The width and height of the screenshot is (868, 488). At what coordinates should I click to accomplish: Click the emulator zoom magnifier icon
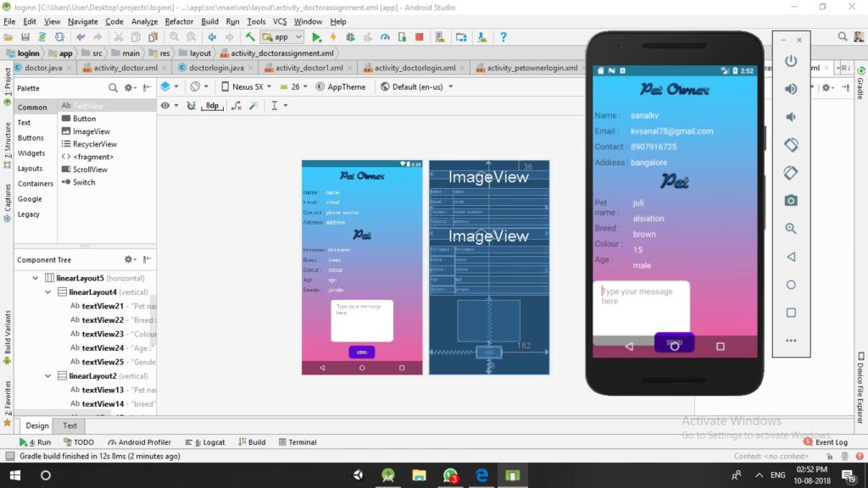791,229
